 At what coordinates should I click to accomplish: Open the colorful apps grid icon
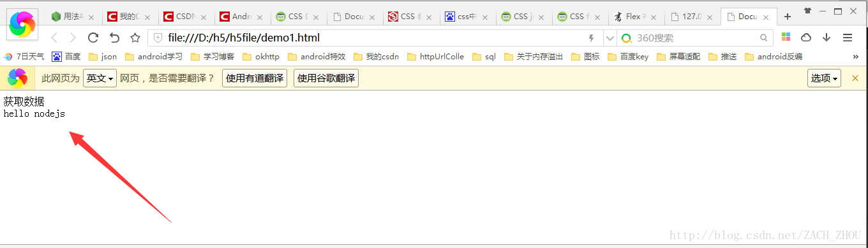coord(786,38)
